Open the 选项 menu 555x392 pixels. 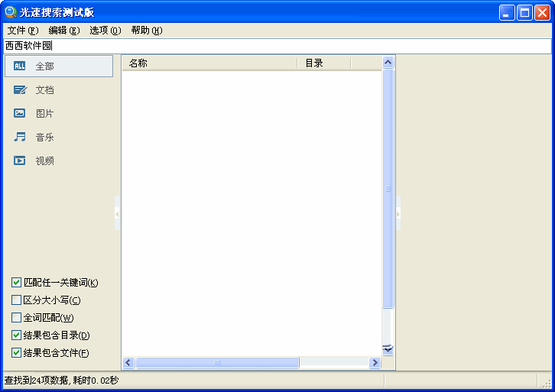coord(105,31)
